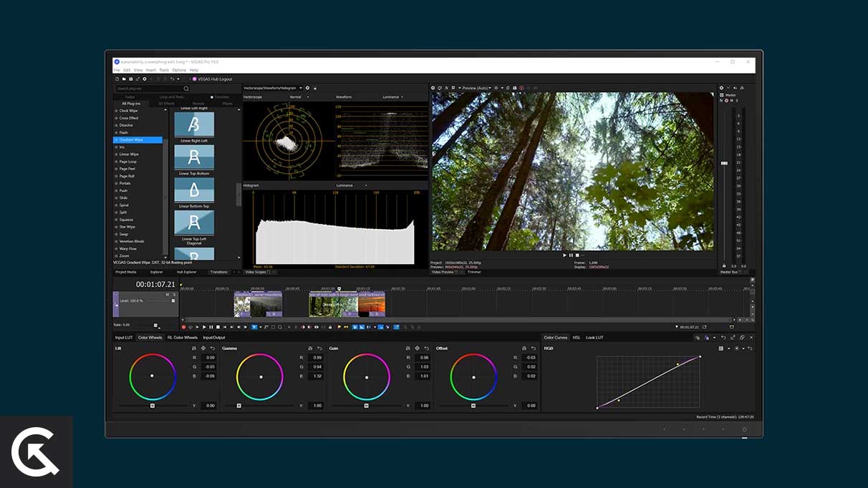Image resolution: width=868 pixels, height=488 pixels.
Task: Open the File menu
Action: pyautogui.click(x=117, y=70)
